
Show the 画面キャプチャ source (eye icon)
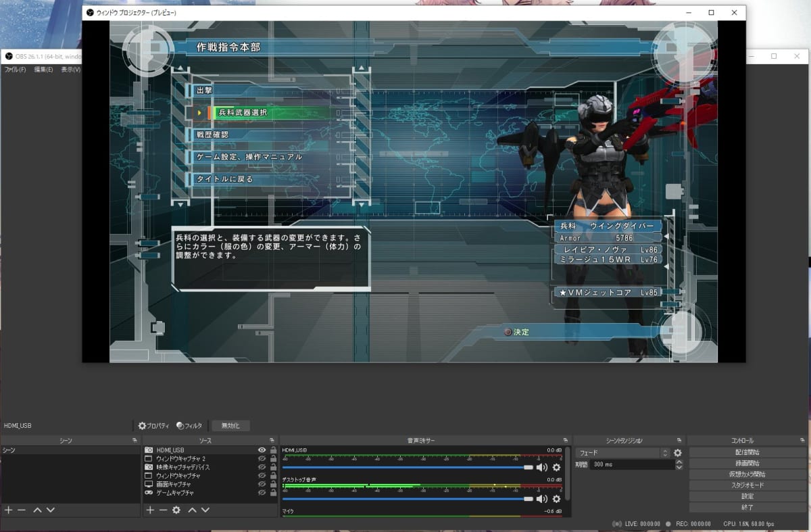point(262,484)
